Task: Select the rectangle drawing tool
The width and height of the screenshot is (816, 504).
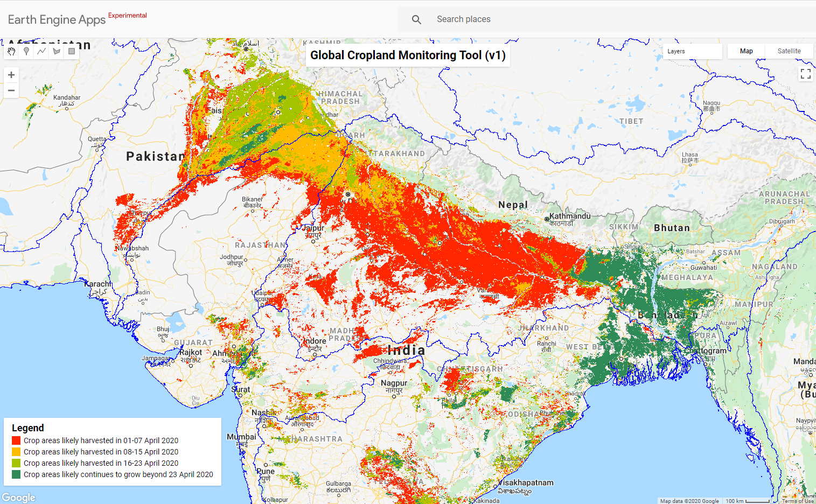Action: [x=71, y=52]
